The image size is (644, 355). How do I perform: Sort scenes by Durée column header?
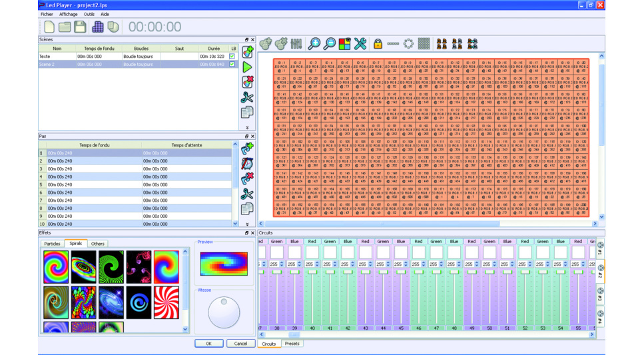[x=214, y=49]
